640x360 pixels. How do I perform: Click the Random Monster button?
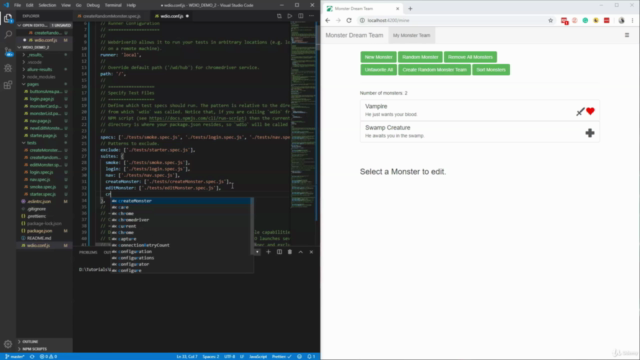point(420,57)
